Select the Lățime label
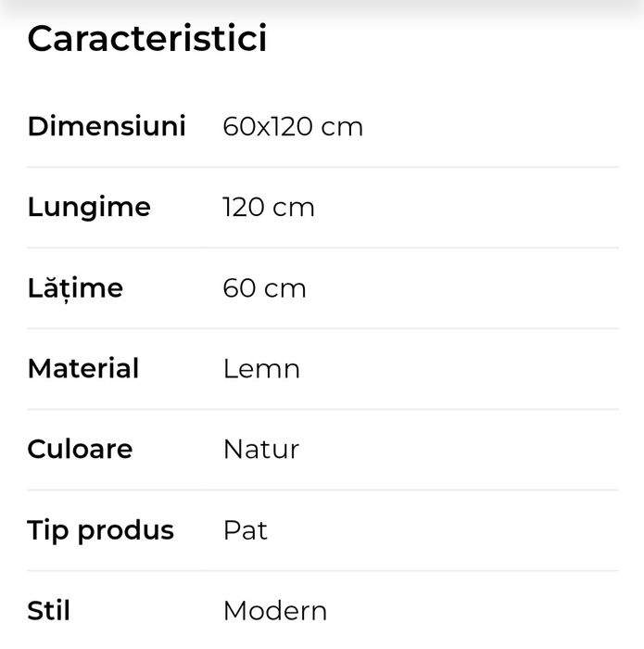Screen dimensions: 644x649 [x=75, y=287]
